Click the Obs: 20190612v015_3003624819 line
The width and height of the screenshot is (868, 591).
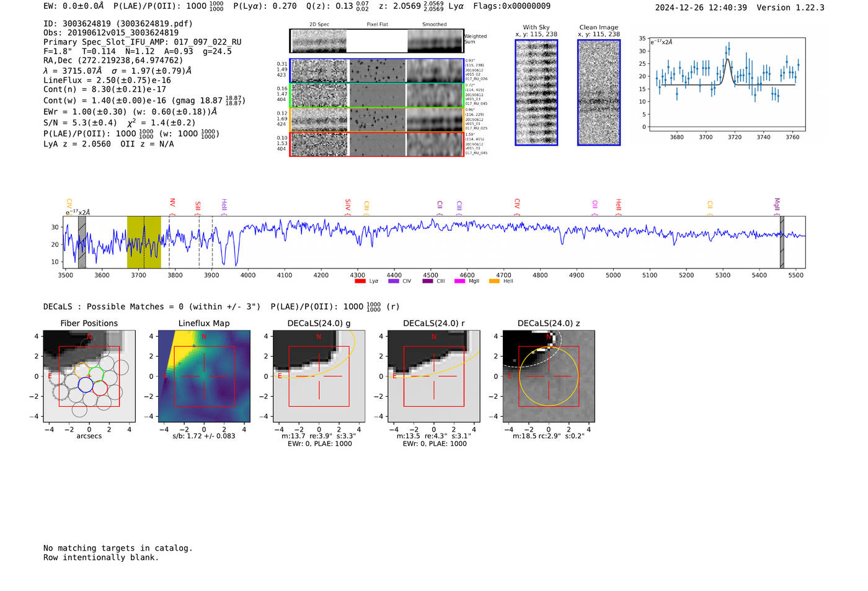tap(111, 33)
